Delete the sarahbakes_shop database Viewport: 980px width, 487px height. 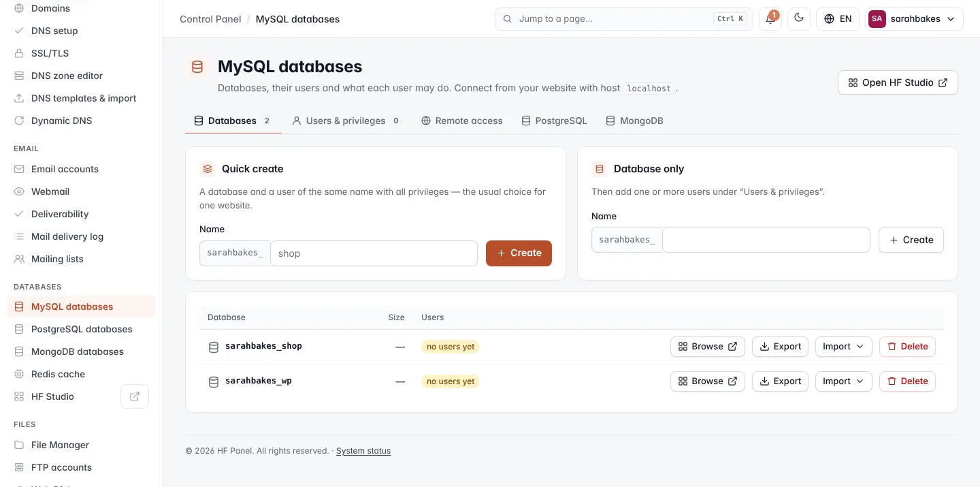point(907,347)
